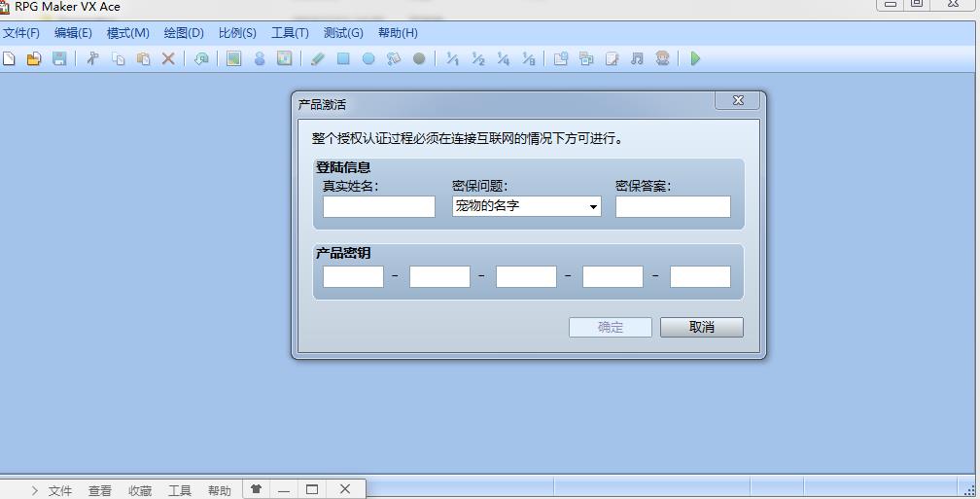Open the 文件(F) menu
The width and height of the screenshot is (980, 499).
[21, 33]
